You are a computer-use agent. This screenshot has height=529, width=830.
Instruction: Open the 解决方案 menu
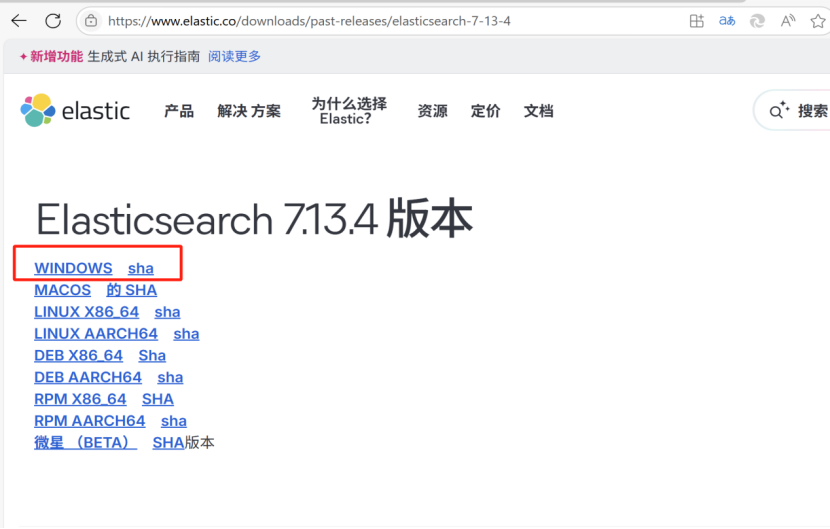pos(249,111)
